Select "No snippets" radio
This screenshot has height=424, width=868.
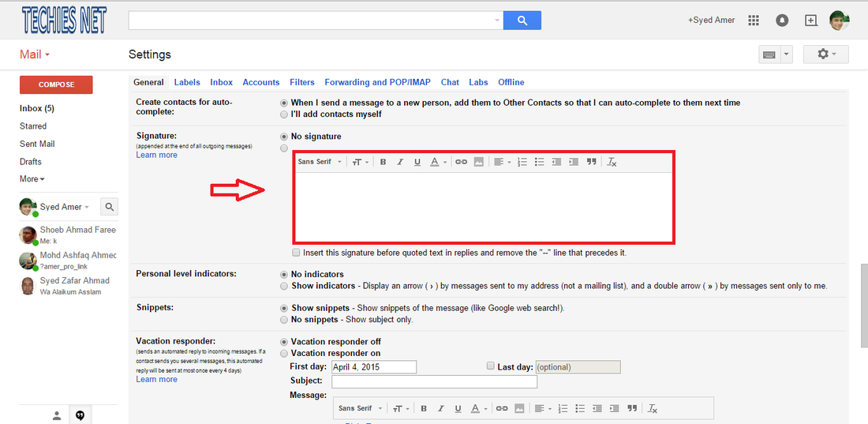click(284, 320)
